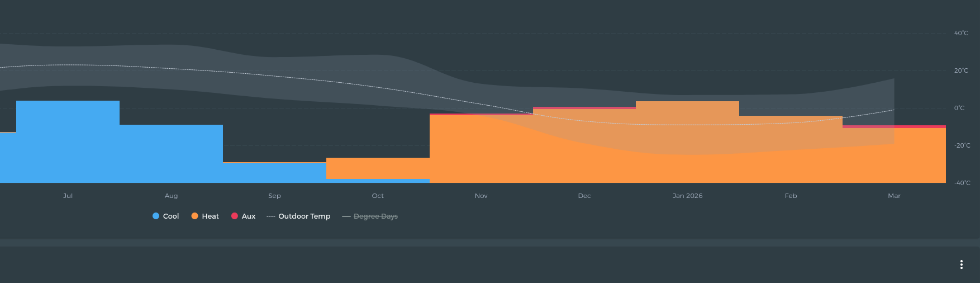Click the dashed Outdoor Temp line marker
Viewport: 980px width, 283px height.
pyautogui.click(x=271, y=216)
